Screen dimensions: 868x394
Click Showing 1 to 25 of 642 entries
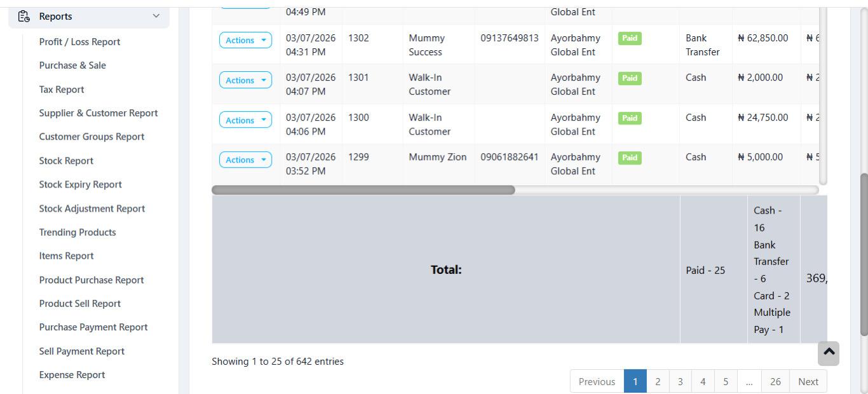coord(278,362)
